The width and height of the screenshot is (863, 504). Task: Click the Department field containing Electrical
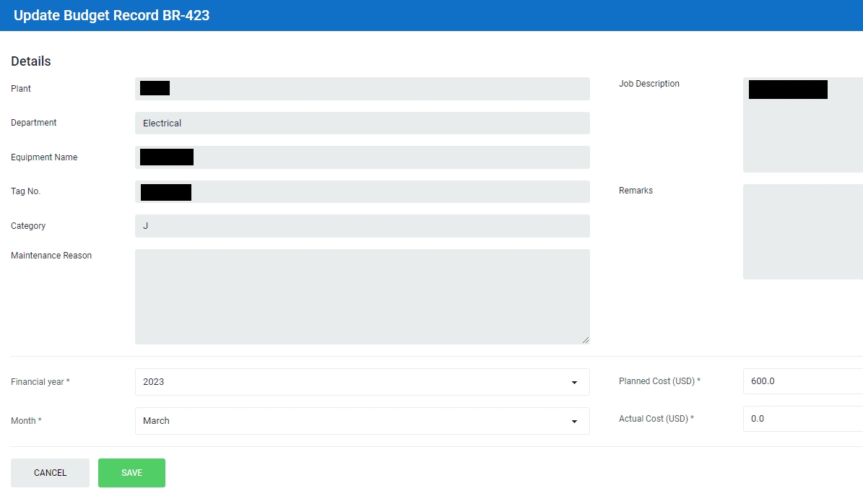click(361, 123)
